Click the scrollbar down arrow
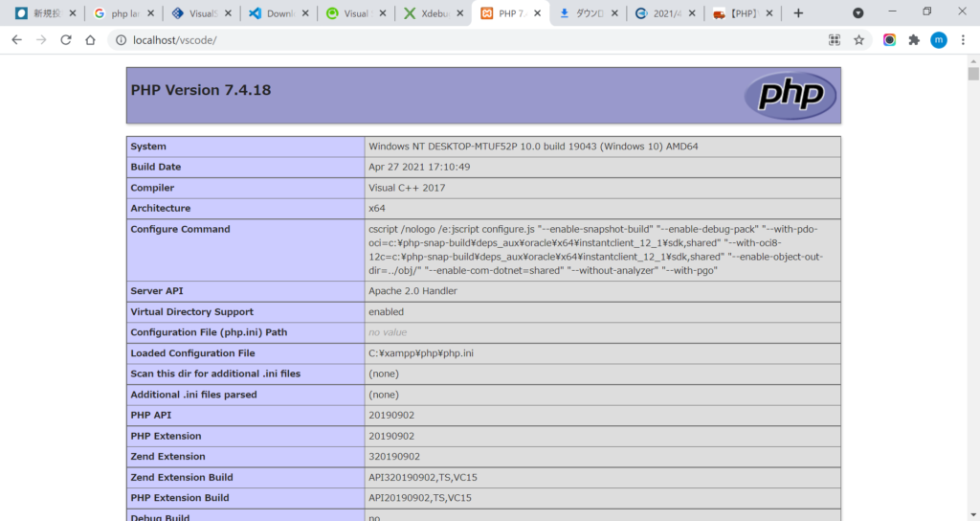The image size is (980, 521). pyautogui.click(x=973, y=514)
